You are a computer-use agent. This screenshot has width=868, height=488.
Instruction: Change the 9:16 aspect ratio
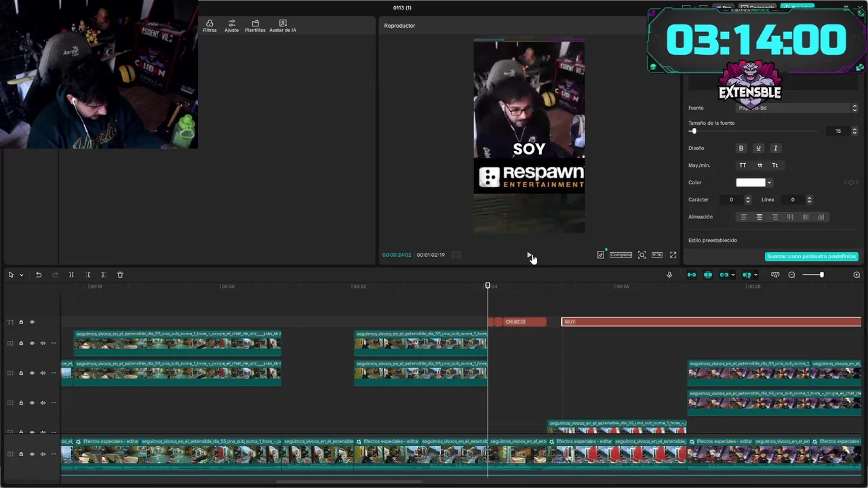pos(657,255)
